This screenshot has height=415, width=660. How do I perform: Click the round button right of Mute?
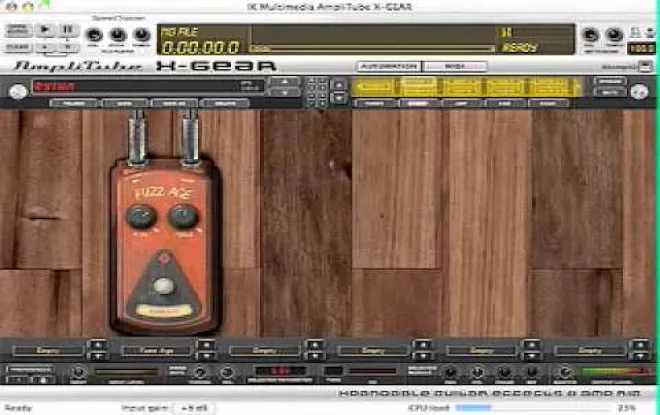pos(639,91)
